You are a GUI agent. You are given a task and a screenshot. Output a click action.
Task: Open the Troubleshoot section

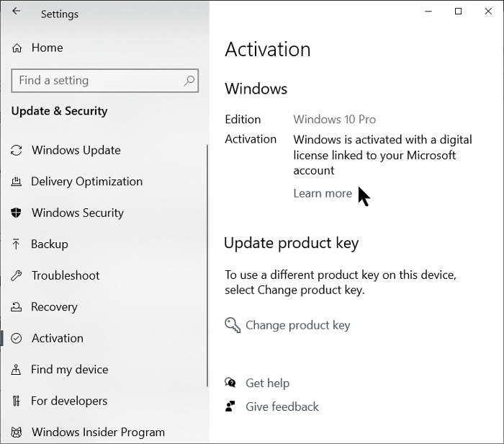coord(66,275)
